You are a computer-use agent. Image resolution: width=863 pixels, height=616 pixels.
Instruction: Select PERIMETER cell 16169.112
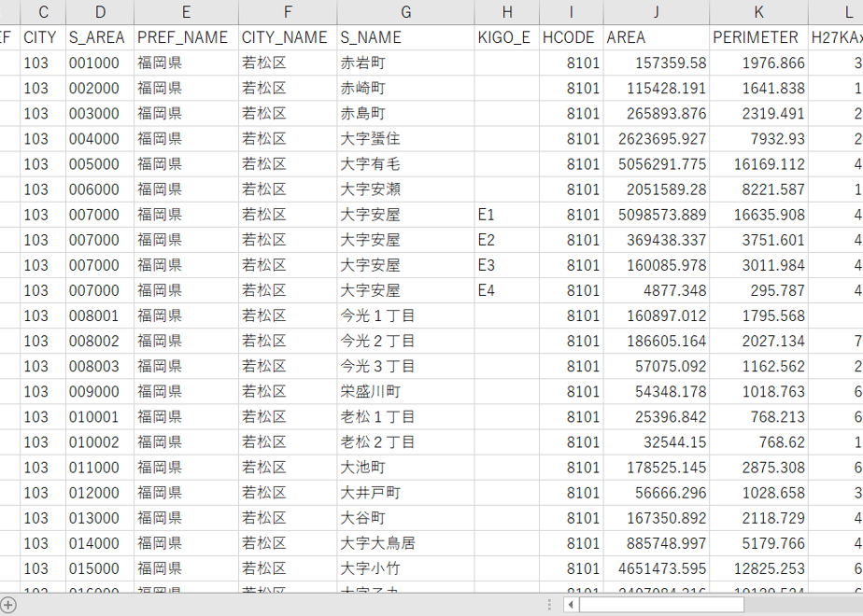coord(759,164)
